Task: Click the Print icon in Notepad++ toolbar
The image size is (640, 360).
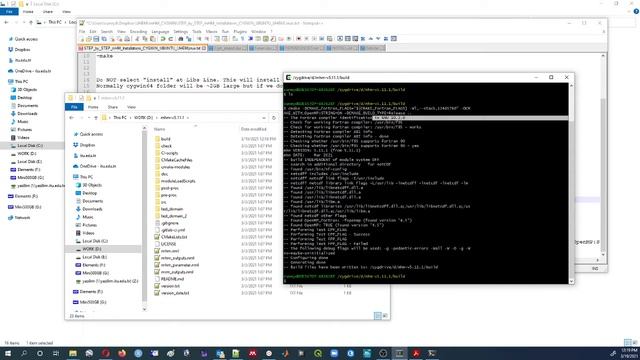Action: (x=127, y=39)
